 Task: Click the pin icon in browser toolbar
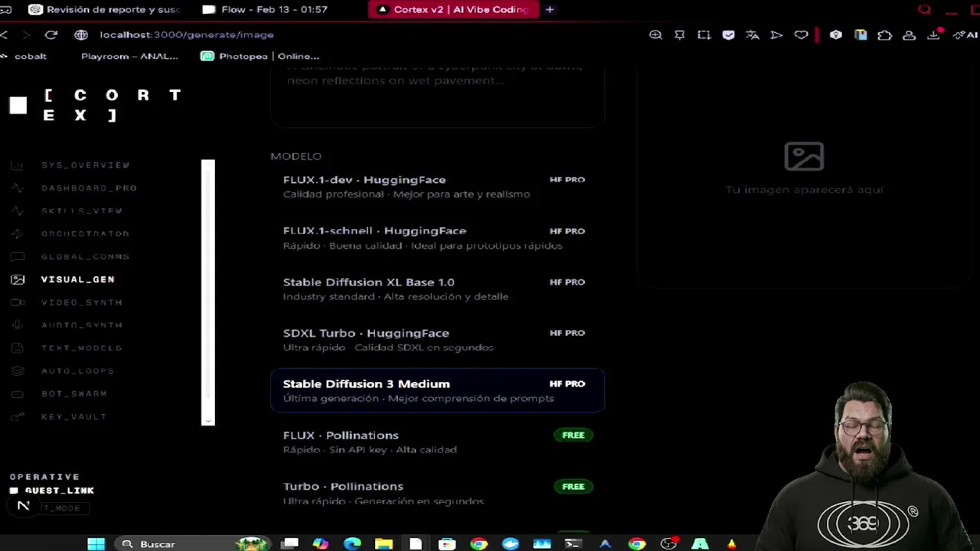680,34
